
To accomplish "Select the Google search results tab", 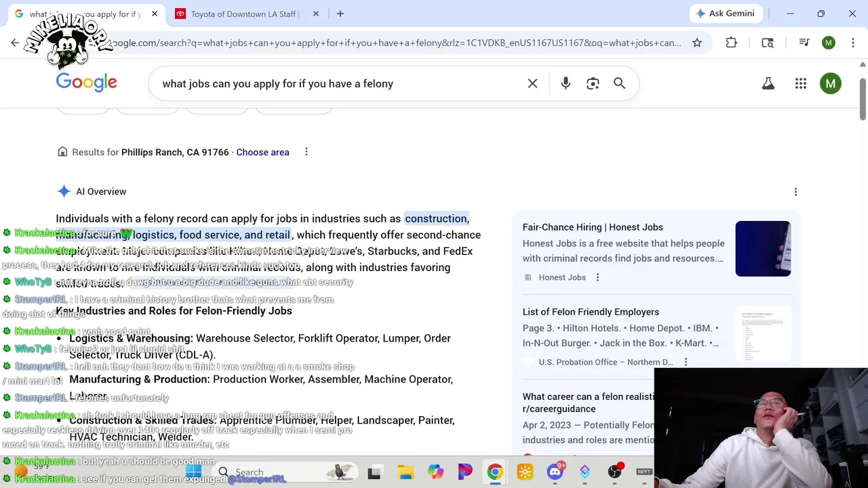I will 84,14.
